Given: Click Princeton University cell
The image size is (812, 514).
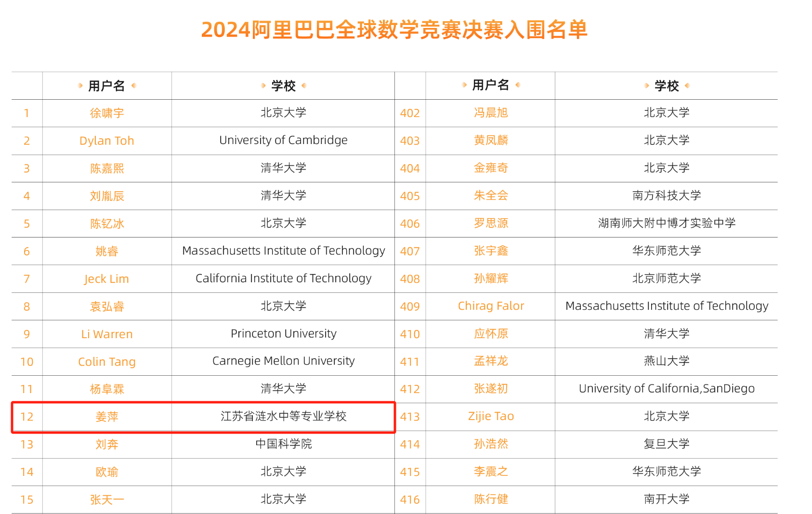Looking at the screenshot, I should click(x=283, y=334).
